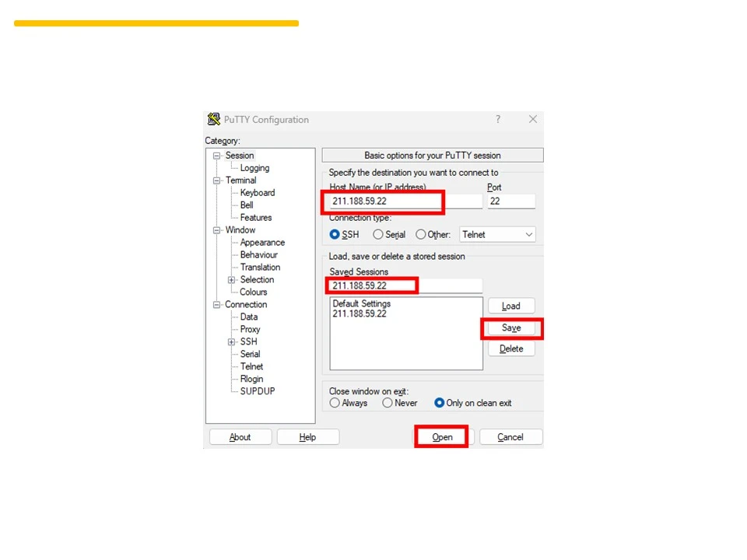Focus the Saved Sessions name field

point(406,285)
